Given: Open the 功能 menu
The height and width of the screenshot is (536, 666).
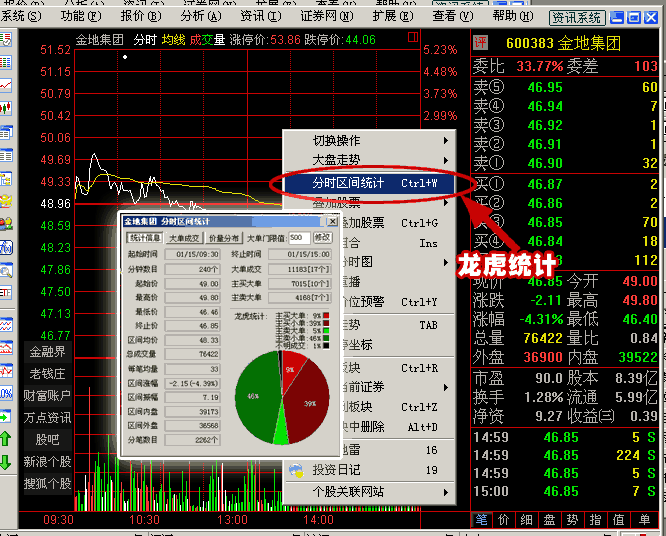Looking at the screenshot, I should click(81, 16).
